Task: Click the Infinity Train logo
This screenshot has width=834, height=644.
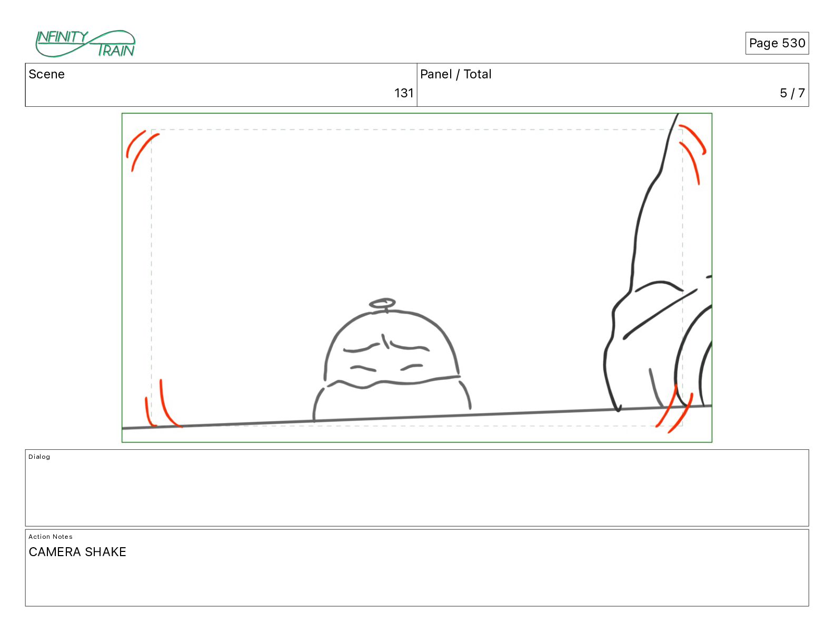Action: 85,44
